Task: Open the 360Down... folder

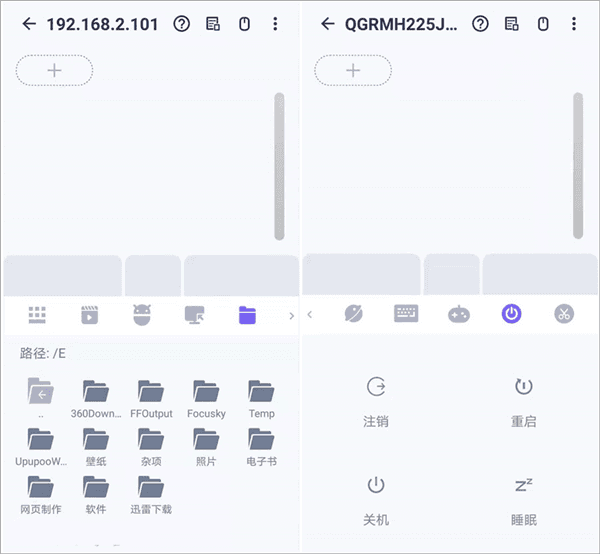Action: point(96,399)
